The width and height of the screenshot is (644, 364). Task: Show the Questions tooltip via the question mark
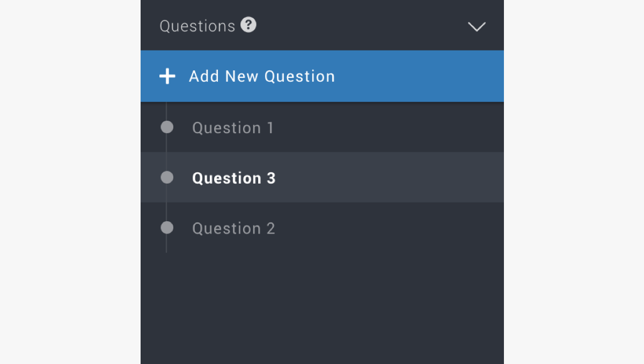click(248, 25)
